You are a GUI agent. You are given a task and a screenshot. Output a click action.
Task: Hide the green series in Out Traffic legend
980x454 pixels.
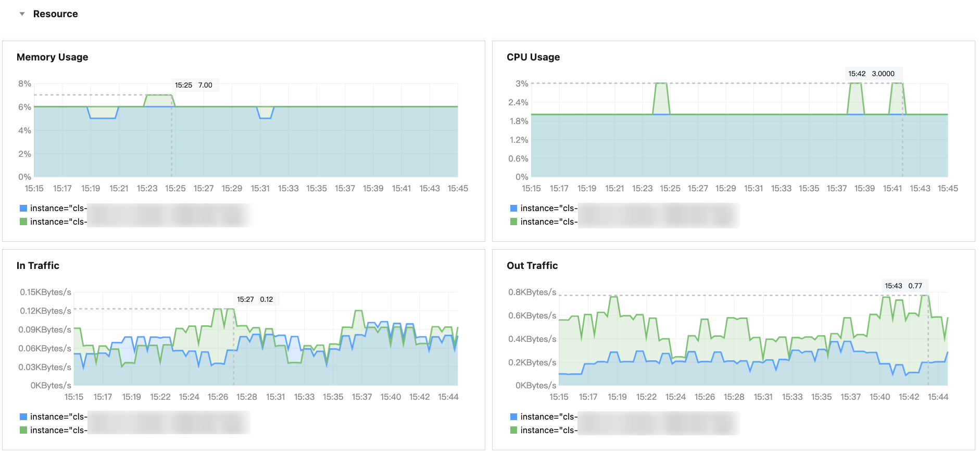(x=514, y=431)
